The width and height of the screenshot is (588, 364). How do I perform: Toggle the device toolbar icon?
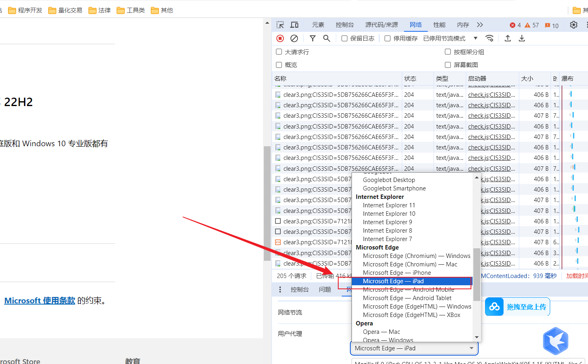(x=294, y=25)
